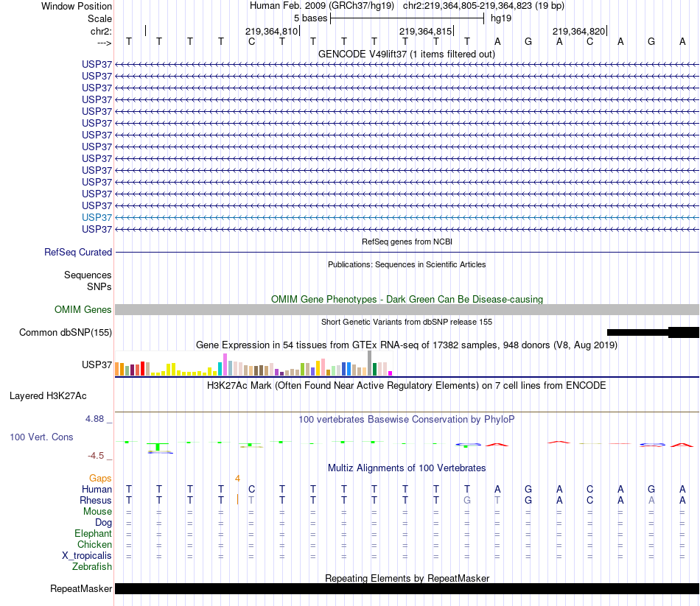Click the Gaps row label
This screenshot has height=606, width=700.
(x=100, y=478)
